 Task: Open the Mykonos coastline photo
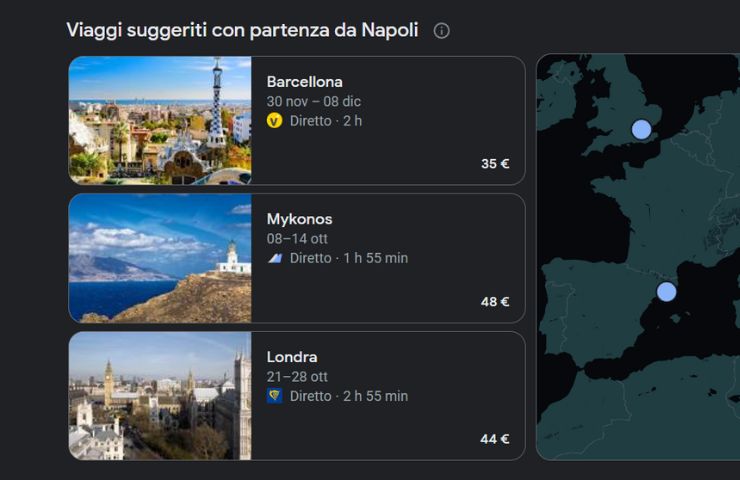[x=160, y=258]
